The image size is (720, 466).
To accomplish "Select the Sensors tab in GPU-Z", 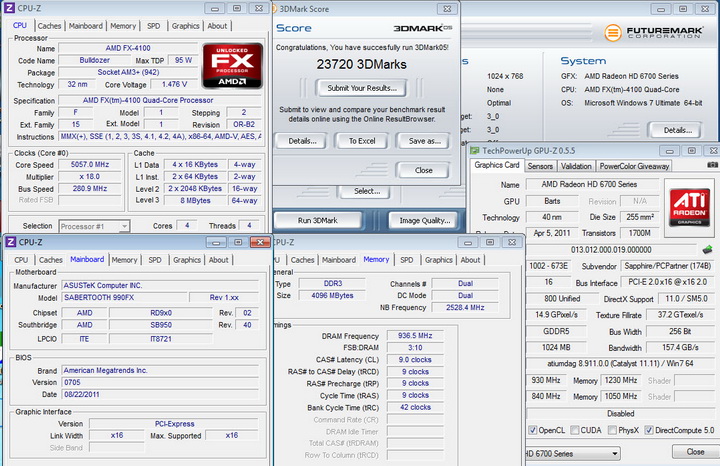I will (x=540, y=166).
